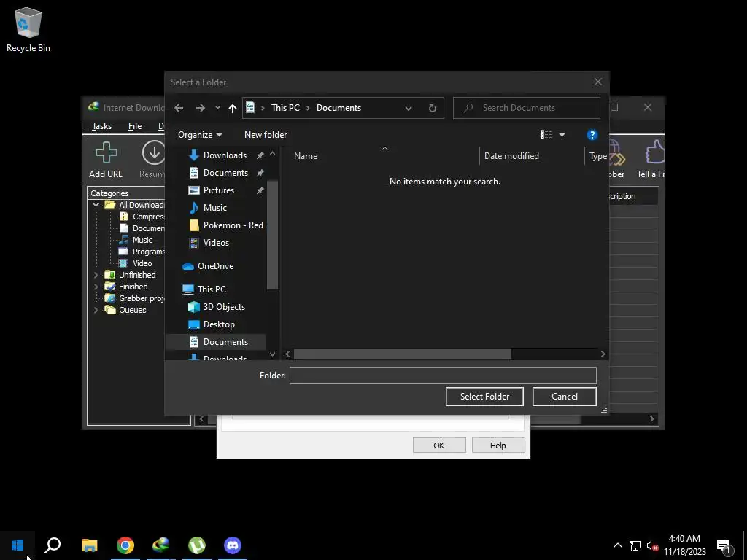Open the Organize menu
Image resolution: width=747 pixels, height=560 pixels.
point(200,135)
